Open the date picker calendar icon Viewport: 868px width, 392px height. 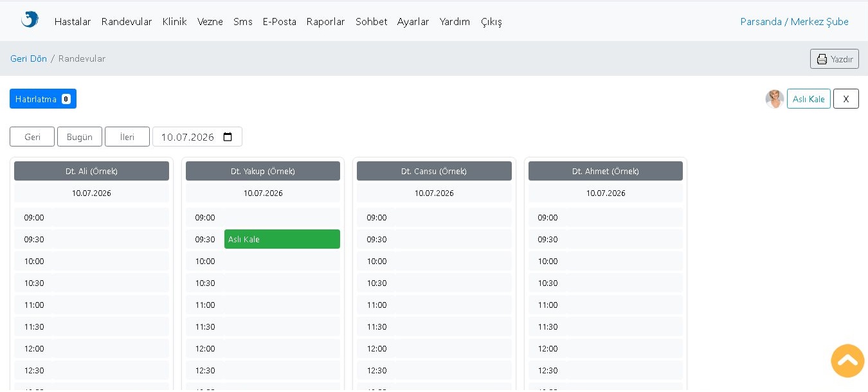(x=228, y=137)
